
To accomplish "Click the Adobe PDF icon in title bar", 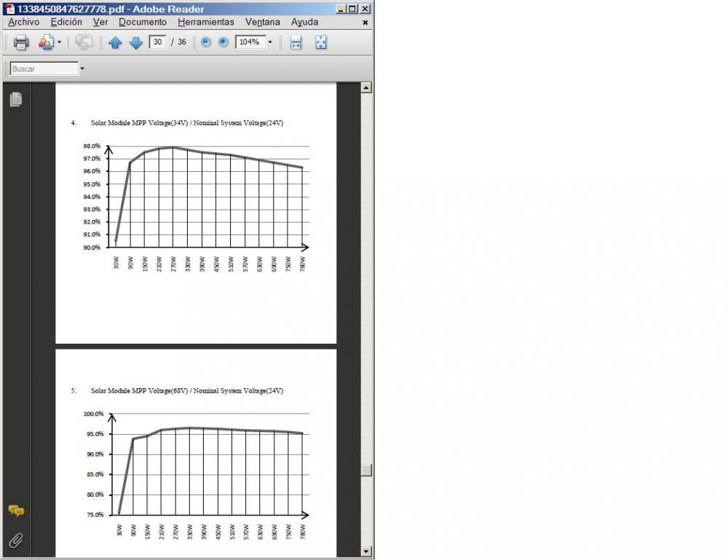I will (x=9, y=9).
